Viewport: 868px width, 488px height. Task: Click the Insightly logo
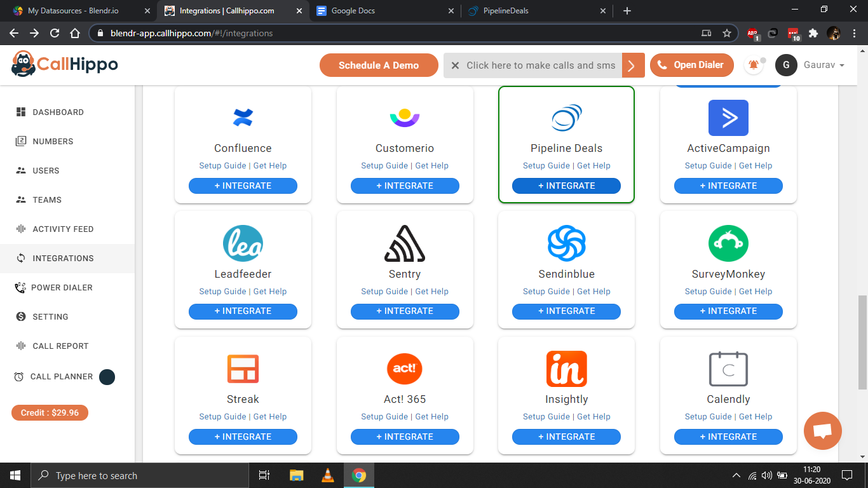566,369
